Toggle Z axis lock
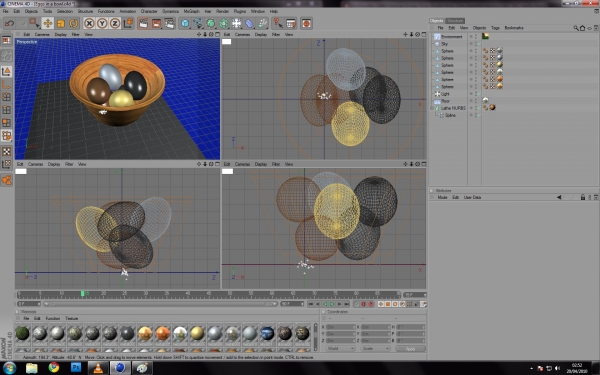 point(115,23)
